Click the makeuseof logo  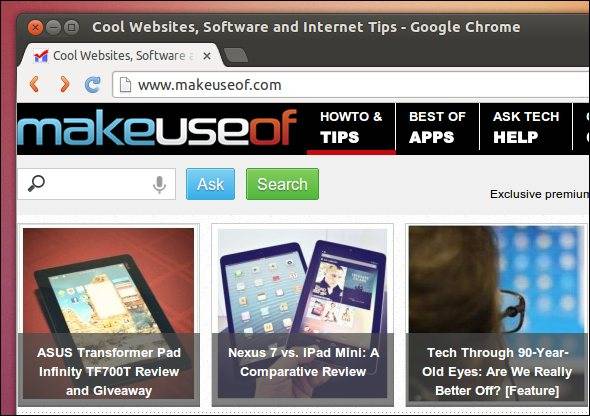click(157, 127)
